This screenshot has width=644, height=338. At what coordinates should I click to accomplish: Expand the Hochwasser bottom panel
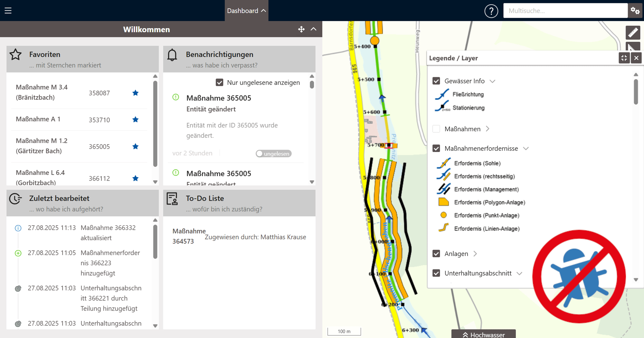[483, 334]
